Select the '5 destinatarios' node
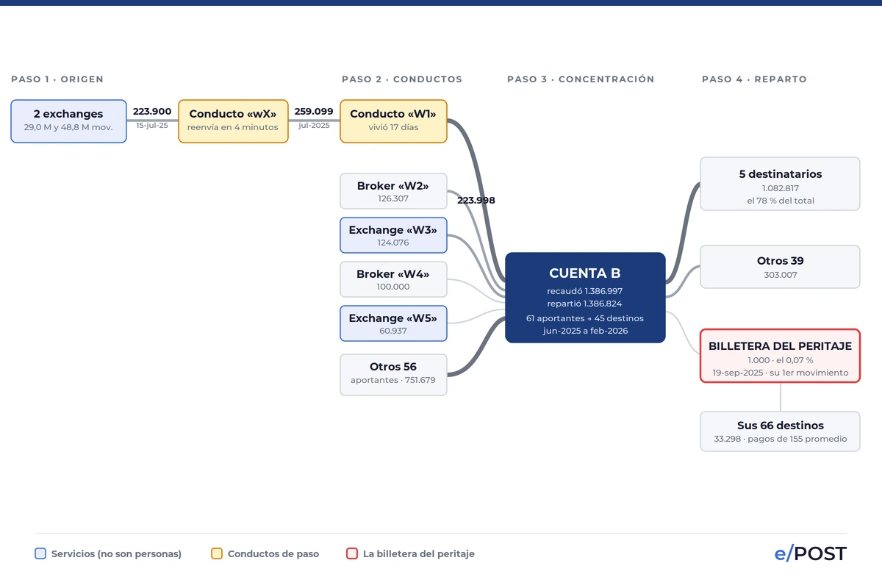The width and height of the screenshot is (882, 588). (x=780, y=184)
